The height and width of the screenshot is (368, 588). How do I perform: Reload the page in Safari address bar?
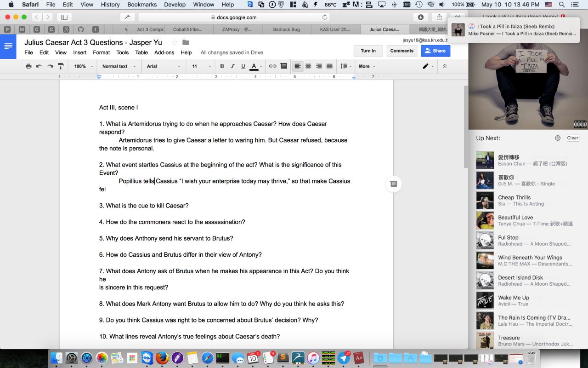pyautogui.click(x=325, y=17)
